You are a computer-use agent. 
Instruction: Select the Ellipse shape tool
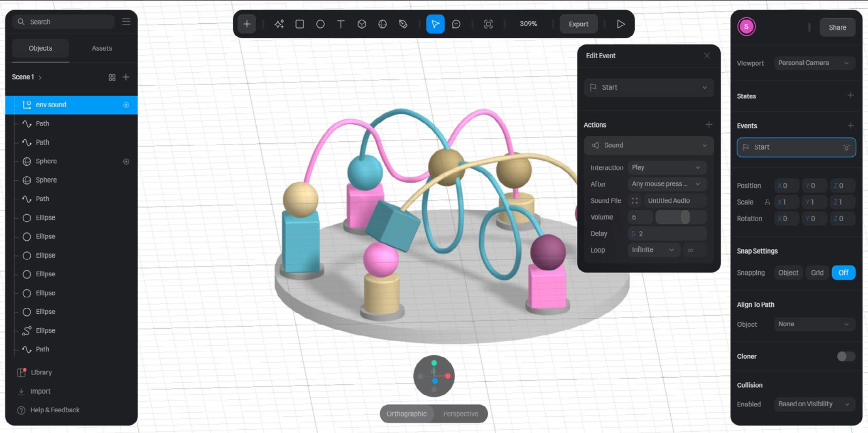[320, 24]
